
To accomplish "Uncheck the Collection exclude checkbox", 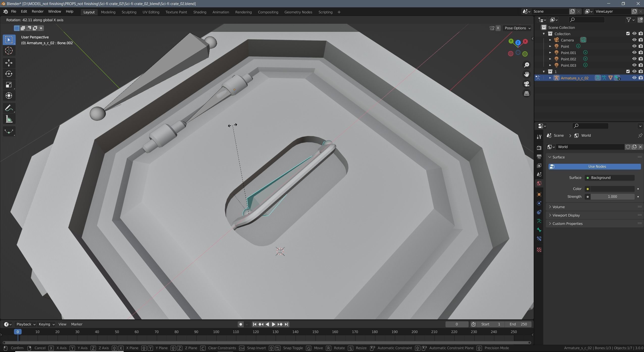I will tap(628, 34).
